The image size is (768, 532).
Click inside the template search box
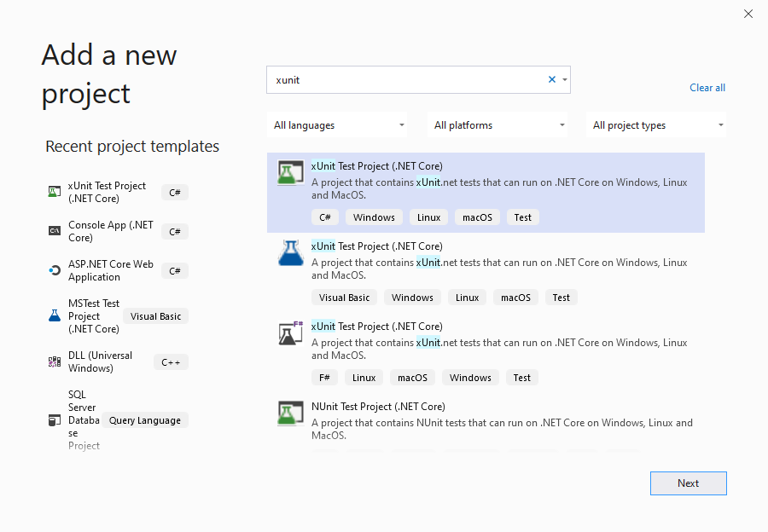point(405,80)
